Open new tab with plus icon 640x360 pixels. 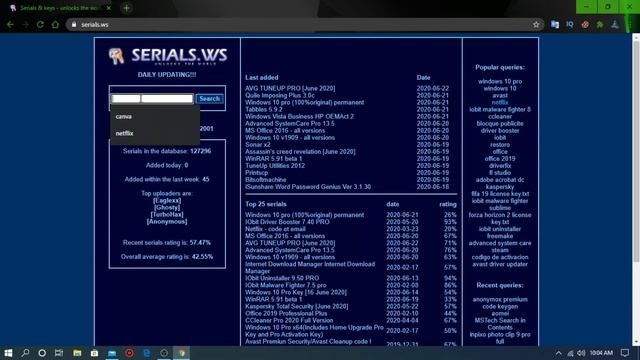coord(127,8)
